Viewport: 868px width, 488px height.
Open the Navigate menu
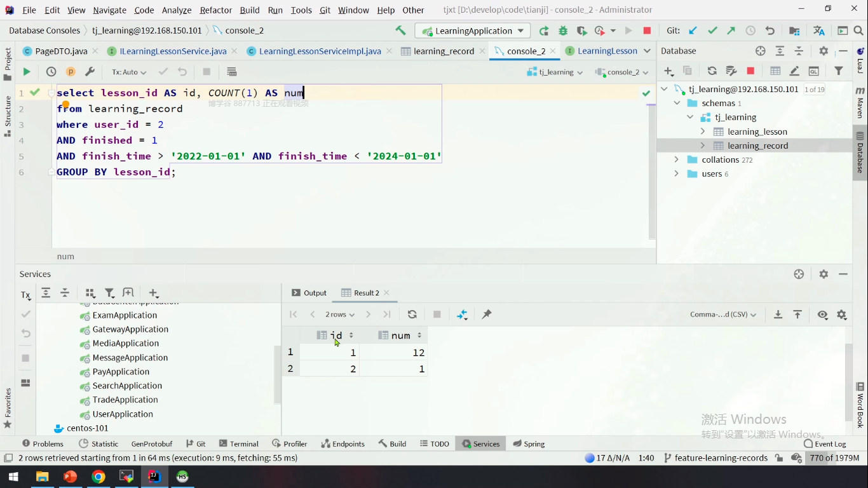pyautogui.click(x=109, y=10)
